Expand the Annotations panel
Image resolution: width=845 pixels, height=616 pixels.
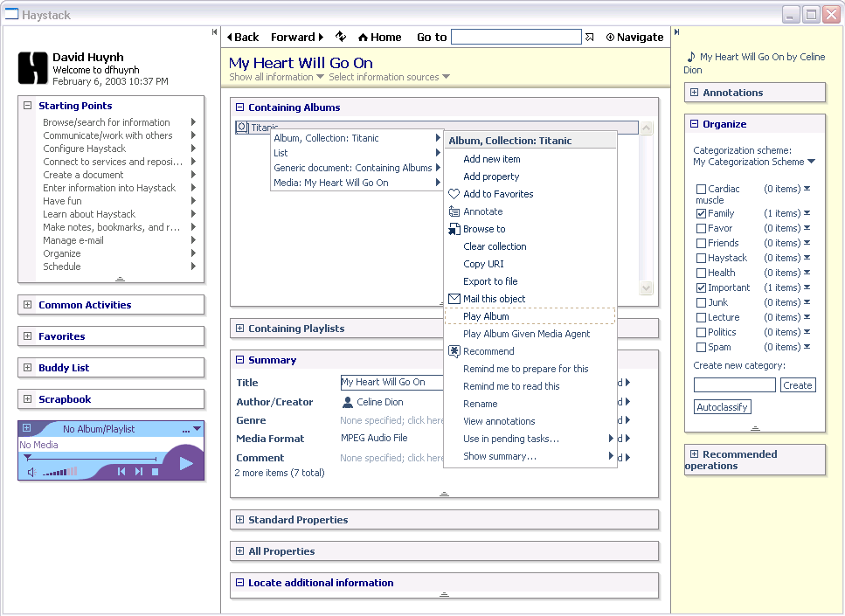coord(695,93)
